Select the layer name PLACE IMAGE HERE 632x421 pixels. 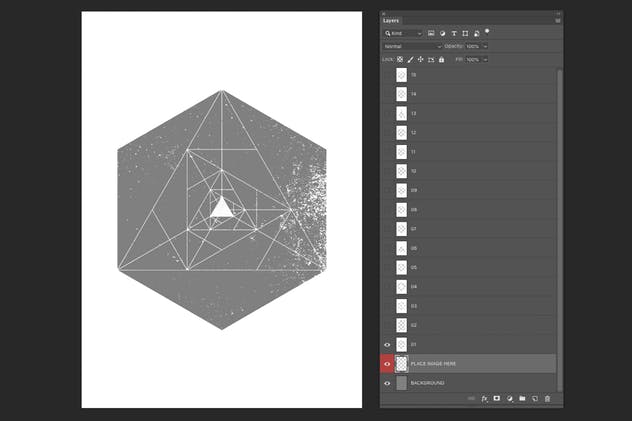point(433,364)
